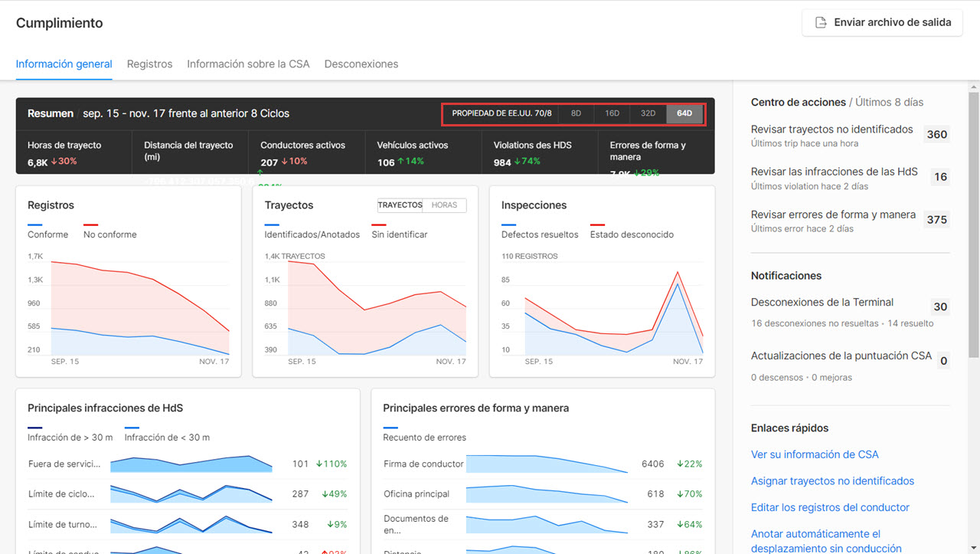This screenshot has width=980, height=554.
Task: Click the 360 count badge
Action: [937, 134]
